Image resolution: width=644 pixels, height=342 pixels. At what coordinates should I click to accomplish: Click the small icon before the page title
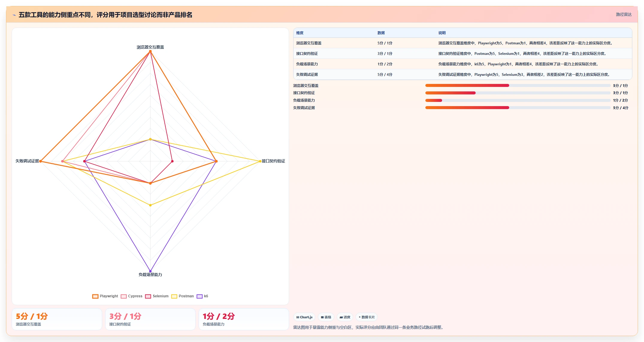14,15
